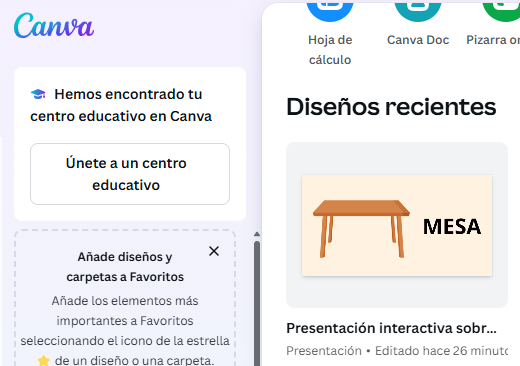Select the green Pizarra online icon
Image resolution: width=520 pixels, height=366 pixels.
click(501, 11)
